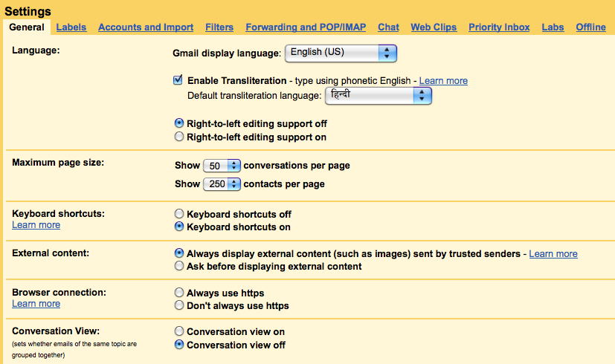Image resolution: width=615 pixels, height=364 pixels.
Task: Select Always use https option
Action: pyautogui.click(x=178, y=293)
